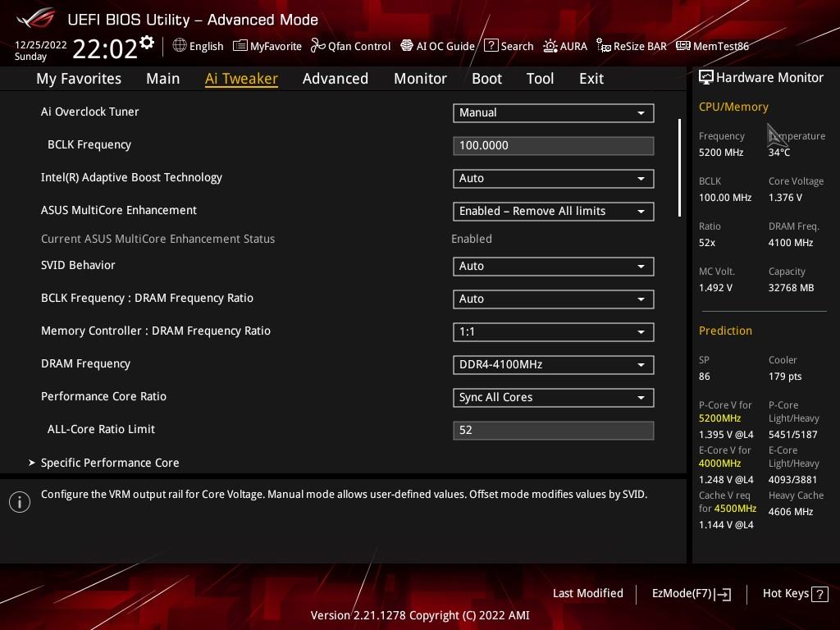Open AURA lighting settings
The width and height of the screenshot is (840, 630).
pos(565,46)
